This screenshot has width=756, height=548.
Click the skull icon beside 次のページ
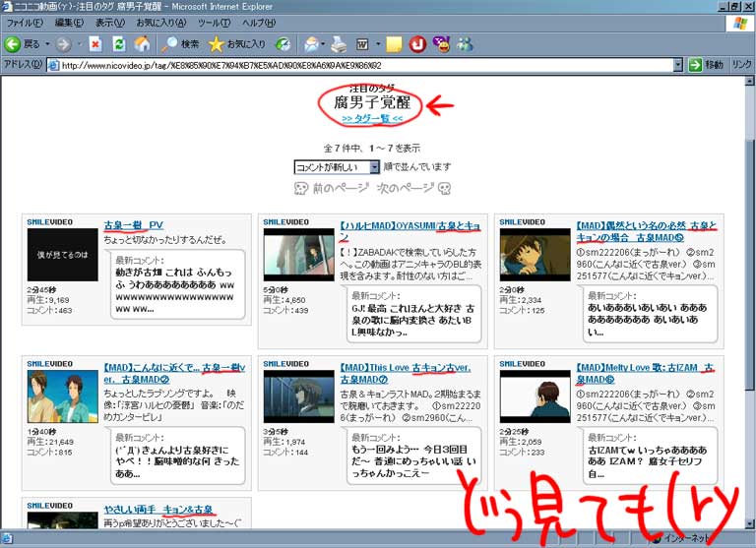pyautogui.click(x=445, y=188)
